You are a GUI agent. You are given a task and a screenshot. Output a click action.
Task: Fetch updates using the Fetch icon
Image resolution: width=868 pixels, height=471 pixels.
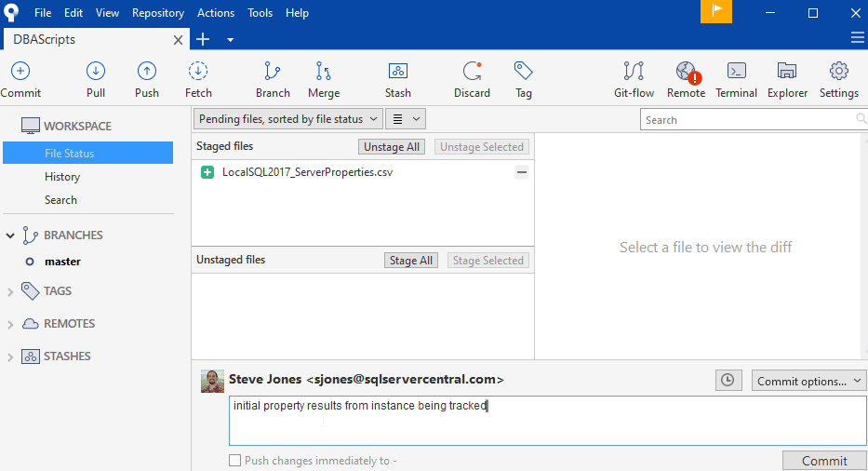click(198, 72)
